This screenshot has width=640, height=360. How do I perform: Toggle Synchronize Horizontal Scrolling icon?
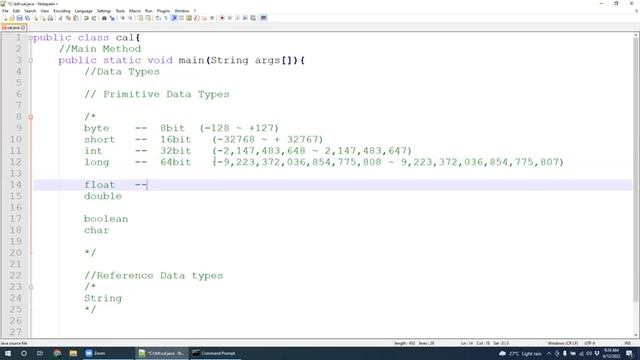pos(148,18)
